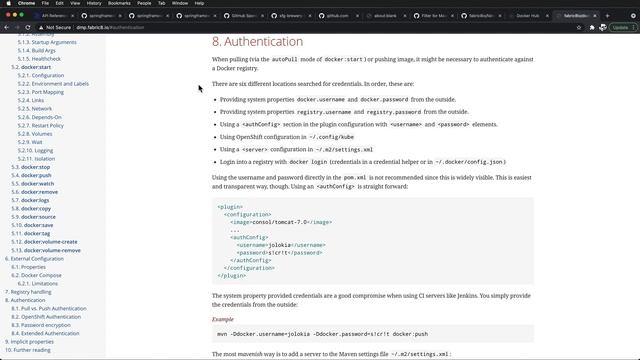Open the Chrome File menu

[x=45, y=3]
